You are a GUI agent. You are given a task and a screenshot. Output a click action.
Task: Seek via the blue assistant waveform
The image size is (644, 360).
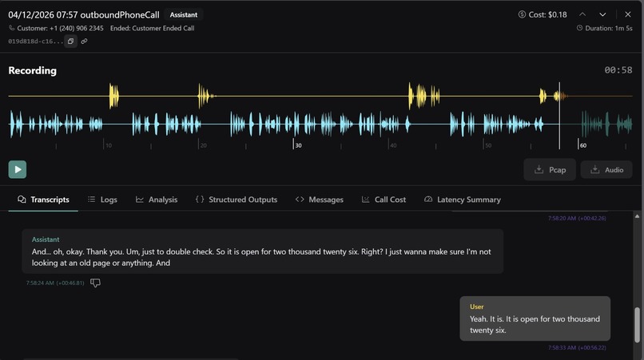pos(320,124)
